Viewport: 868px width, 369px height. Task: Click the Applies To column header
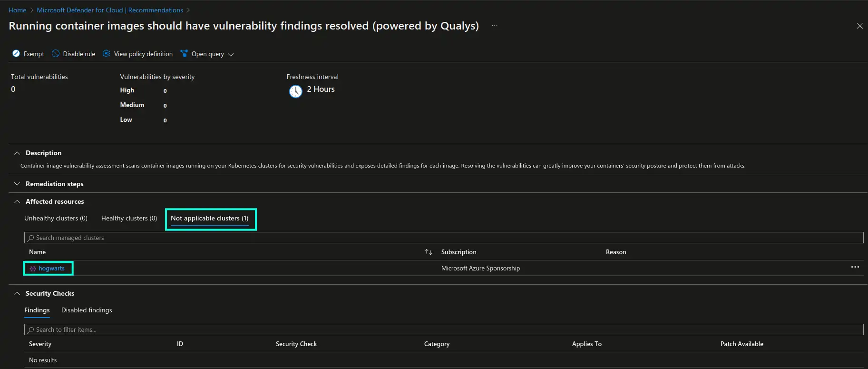[587, 344]
